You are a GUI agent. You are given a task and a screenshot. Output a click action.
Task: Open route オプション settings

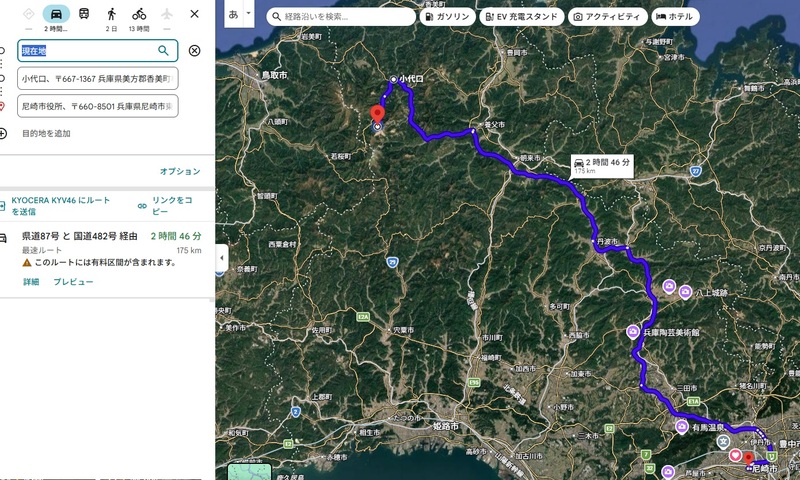pos(180,172)
